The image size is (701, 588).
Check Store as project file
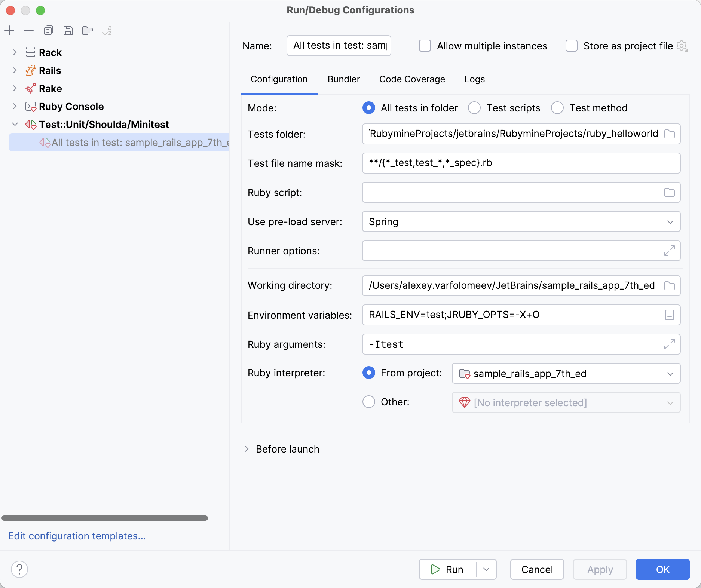coord(571,46)
